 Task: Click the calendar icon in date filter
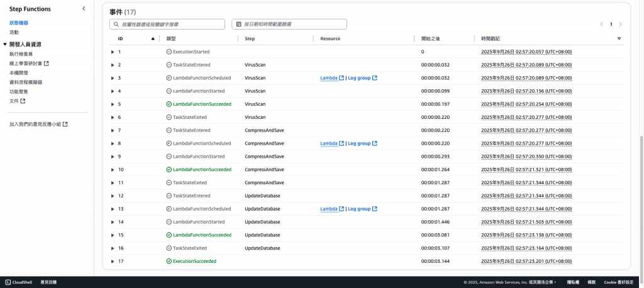[x=238, y=25]
